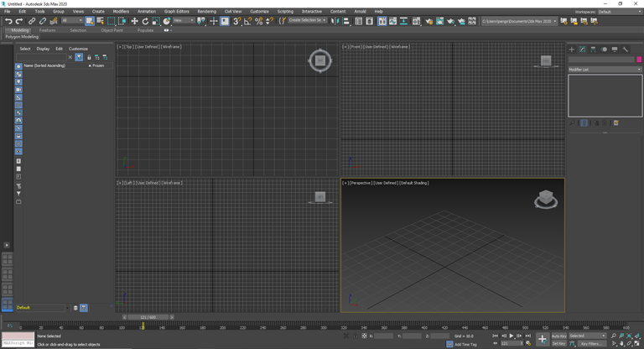Click the large Set Keys plus icon
The width and height of the screenshot is (644, 349).
tap(542, 339)
